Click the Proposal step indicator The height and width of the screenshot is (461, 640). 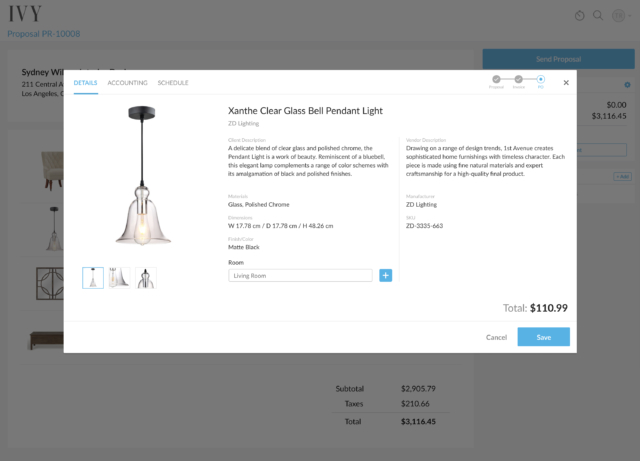click(x=496, y=79)
